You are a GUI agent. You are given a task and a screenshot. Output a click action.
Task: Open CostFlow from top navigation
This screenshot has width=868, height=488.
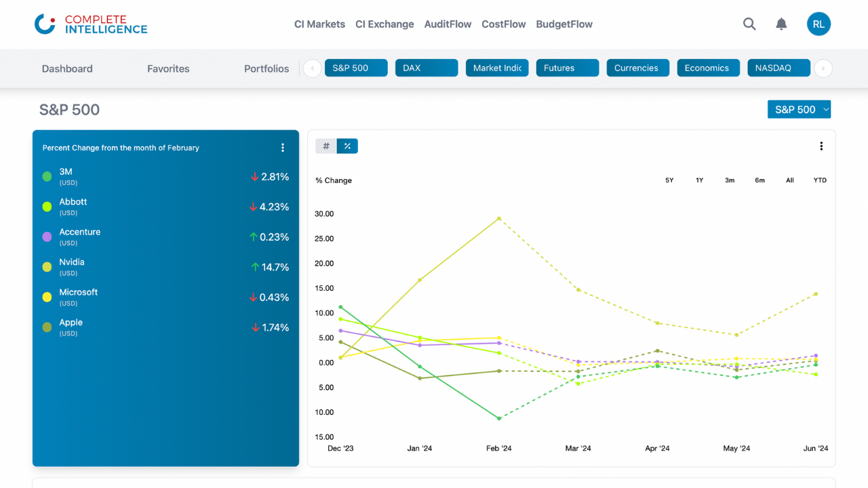(504, 24)
